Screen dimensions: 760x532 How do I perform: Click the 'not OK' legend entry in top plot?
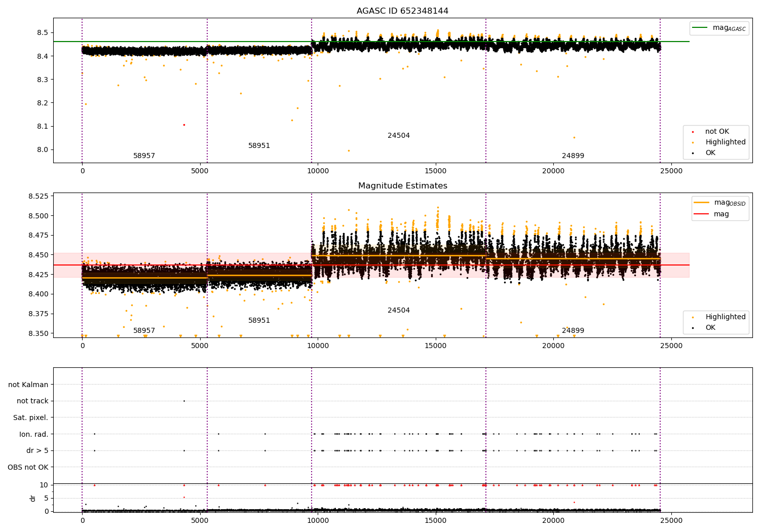point(716,132)
